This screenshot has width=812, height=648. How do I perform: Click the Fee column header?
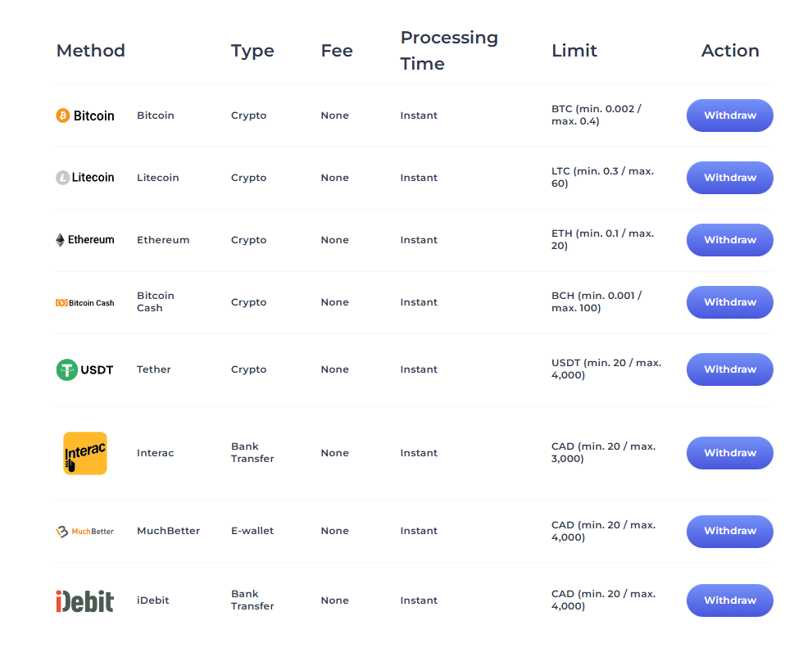pyautogui.click(x=336, y=51)
